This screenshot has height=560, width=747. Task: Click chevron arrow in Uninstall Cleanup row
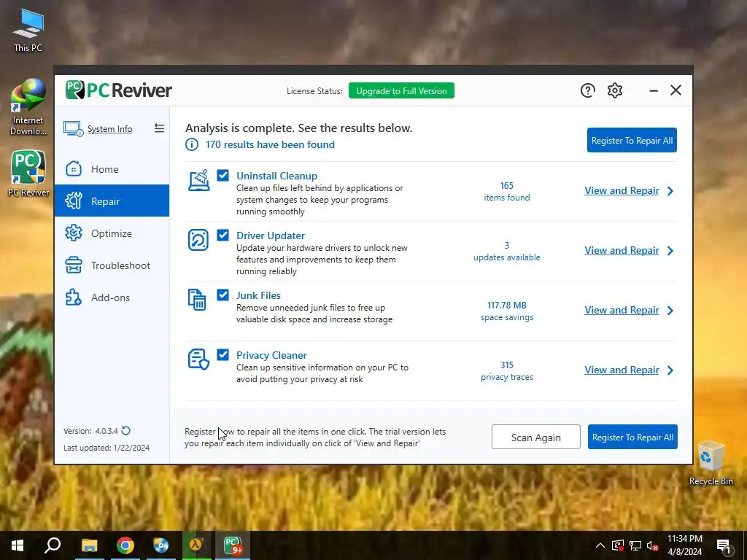point(670,191)
